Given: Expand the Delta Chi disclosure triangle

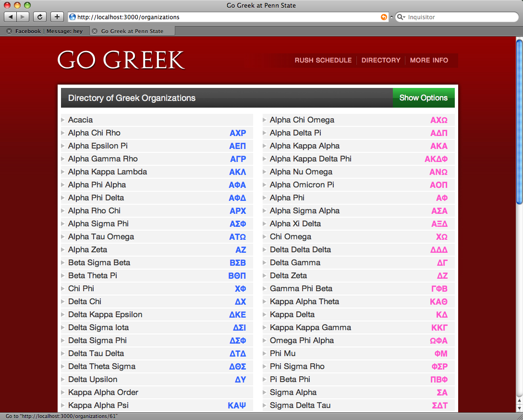Looking at the screenshot, I should (x=63, y=301).
